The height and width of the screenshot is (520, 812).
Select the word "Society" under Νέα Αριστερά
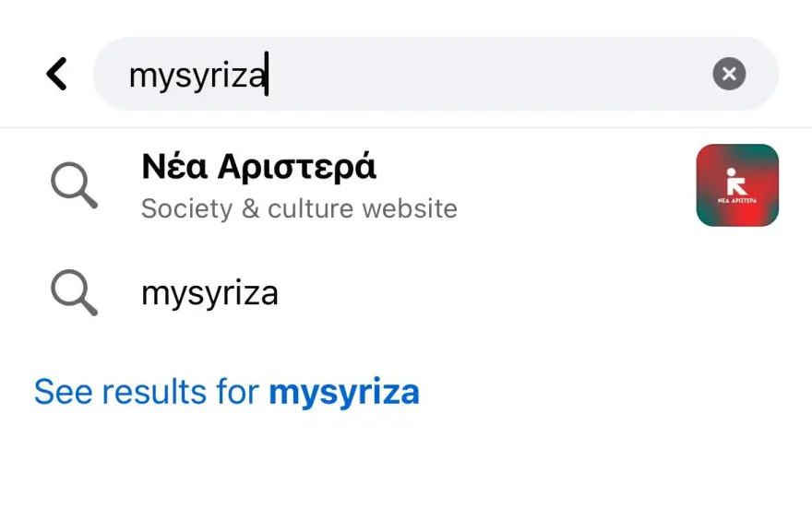[186, 208]
